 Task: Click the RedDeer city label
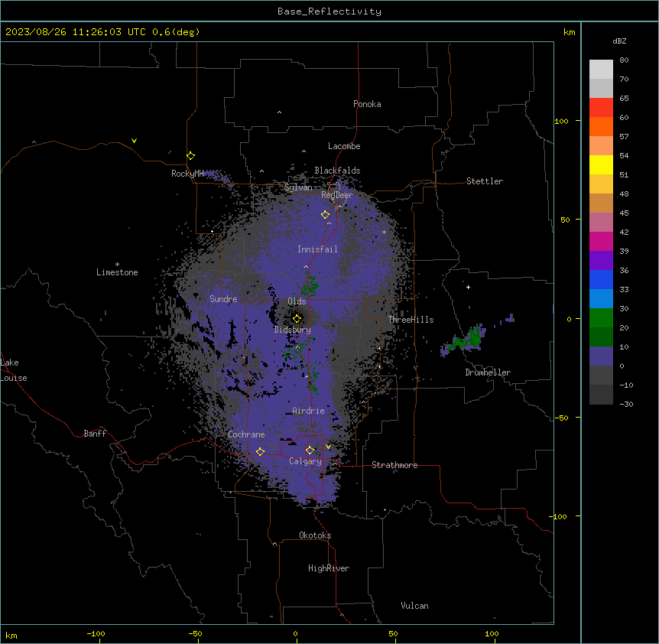pos(337,195)
